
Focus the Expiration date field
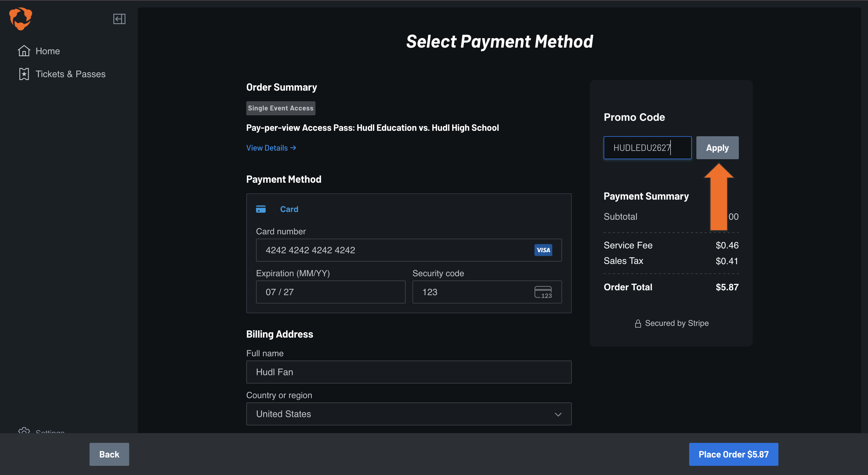[331, 292]
